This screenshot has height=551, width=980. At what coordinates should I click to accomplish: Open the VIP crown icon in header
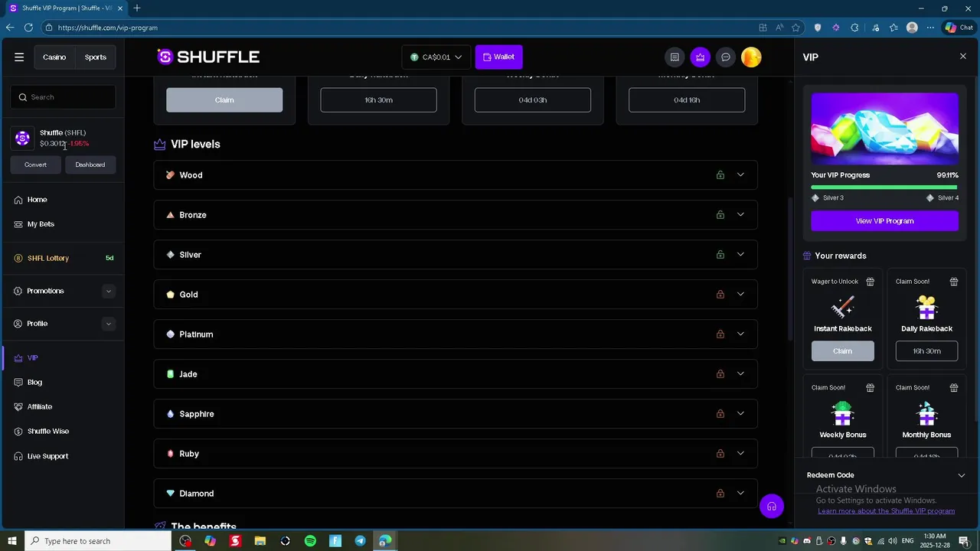point(700,57)
